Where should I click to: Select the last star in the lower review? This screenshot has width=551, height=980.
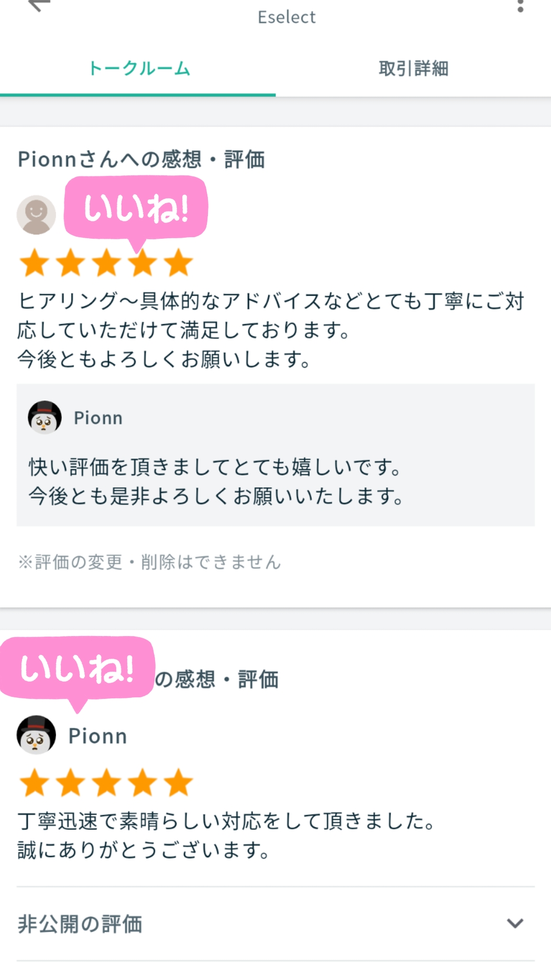(x=178, y=783)
